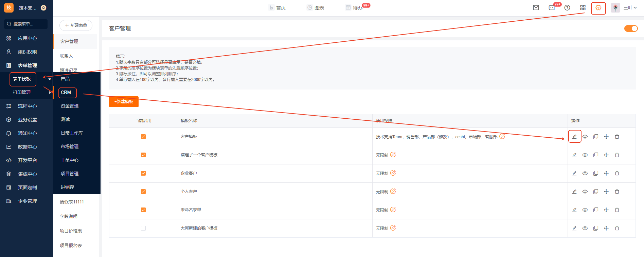Image resolution: width=644 pixels, height=257 pixels.
Task: Open the settings gear icon in top bar
Action: pos(598,8)
